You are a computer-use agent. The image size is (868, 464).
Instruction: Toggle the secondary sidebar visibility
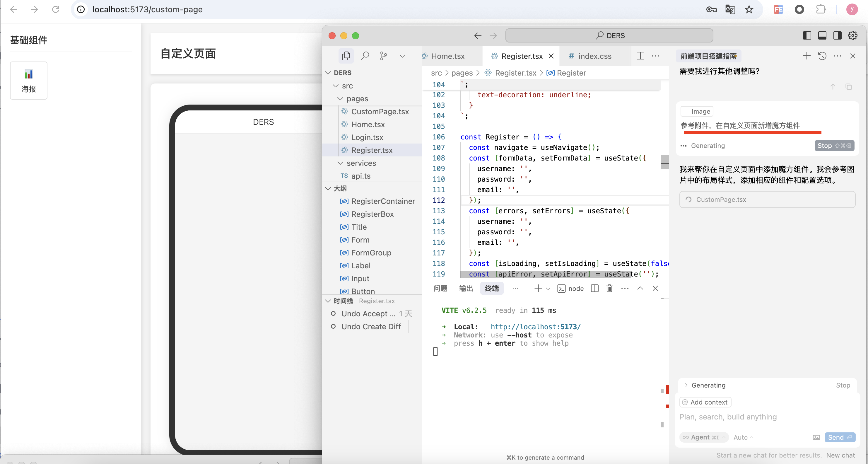pyautogui.click(x=837, y=35)
